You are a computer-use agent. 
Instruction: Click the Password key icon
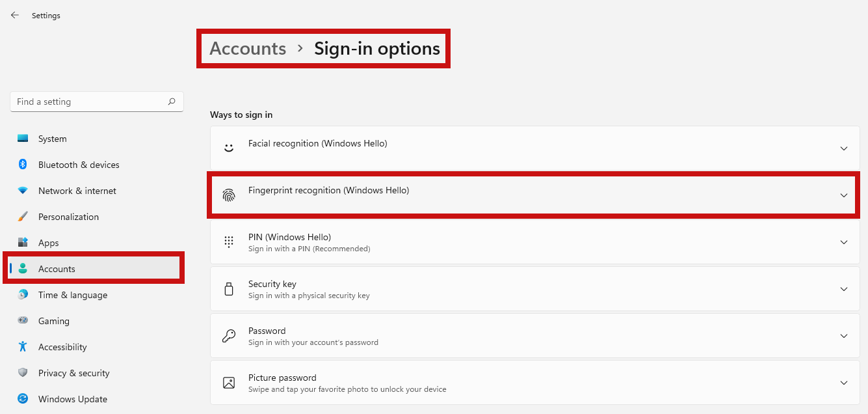point(229,336)
